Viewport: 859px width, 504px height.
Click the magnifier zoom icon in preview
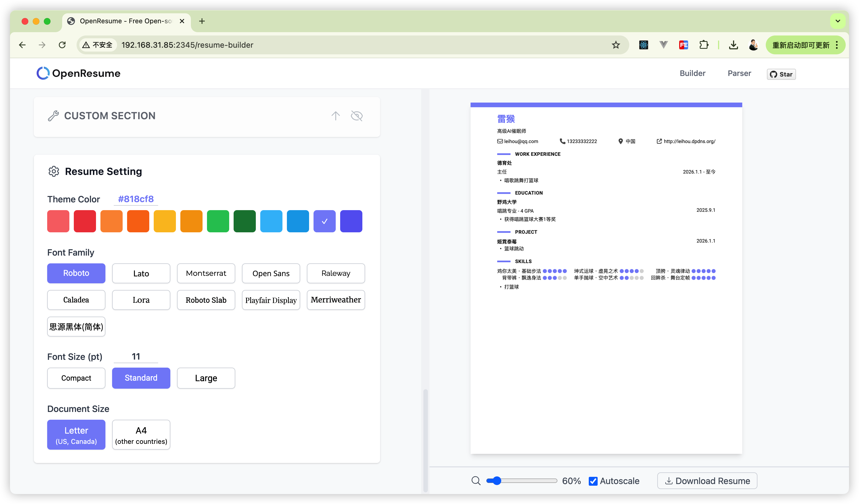click(x=476, y=481)
